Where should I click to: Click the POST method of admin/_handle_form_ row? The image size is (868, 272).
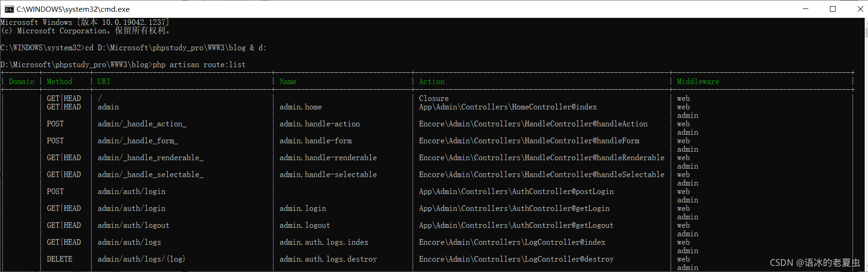click(55, 141)
